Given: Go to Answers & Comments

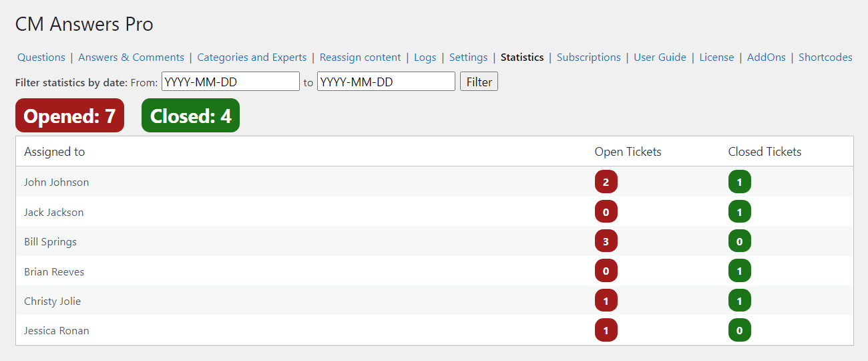Looking at the screenshot, I should tap(131, 57).
